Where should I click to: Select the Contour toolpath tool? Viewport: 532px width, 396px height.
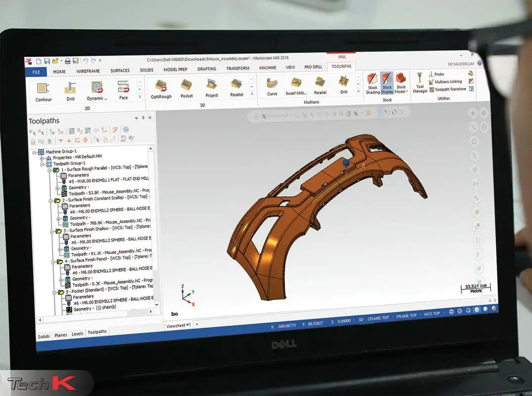(43, 88)
